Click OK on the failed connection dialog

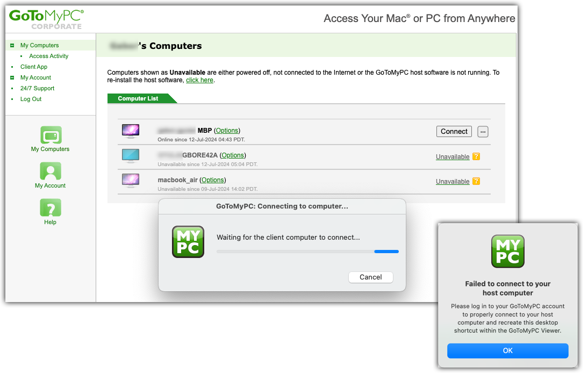(508, 351)
